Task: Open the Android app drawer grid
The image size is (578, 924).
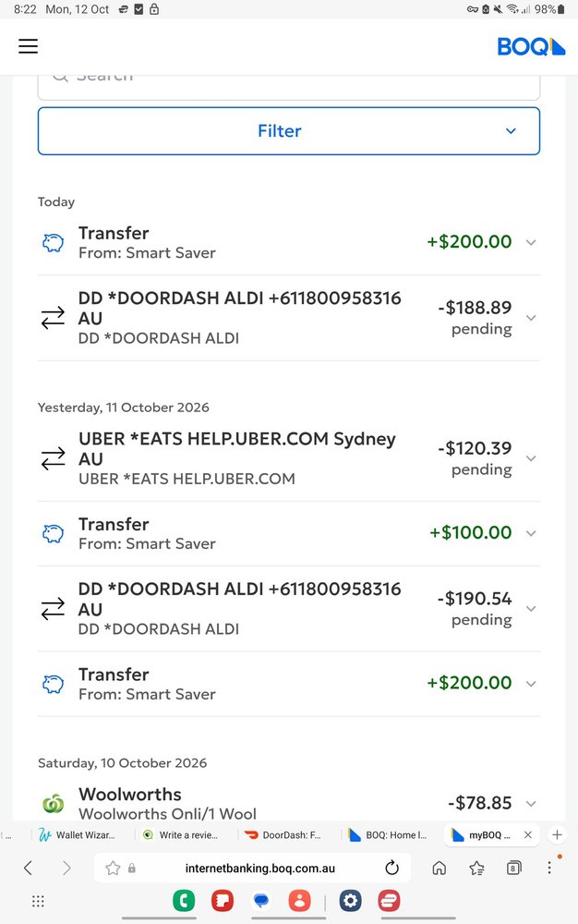Action: 38,901
